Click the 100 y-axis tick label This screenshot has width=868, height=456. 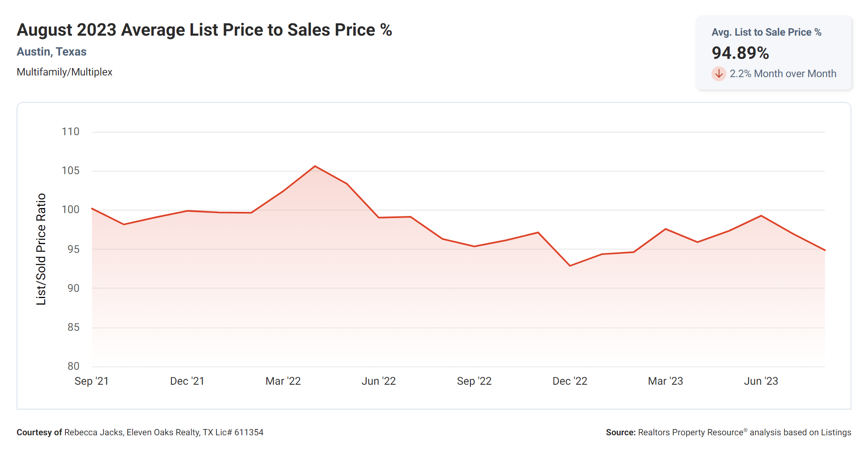coord(70,210)
